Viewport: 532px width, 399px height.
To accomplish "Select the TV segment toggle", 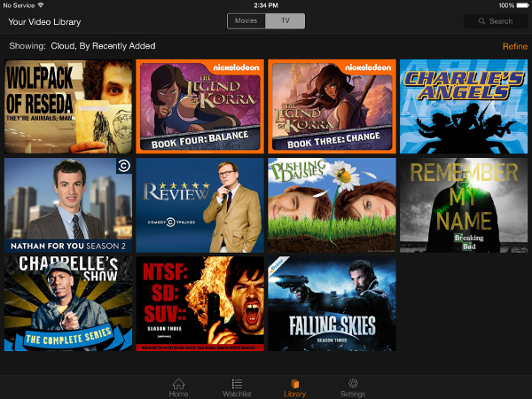I will 286,20.
